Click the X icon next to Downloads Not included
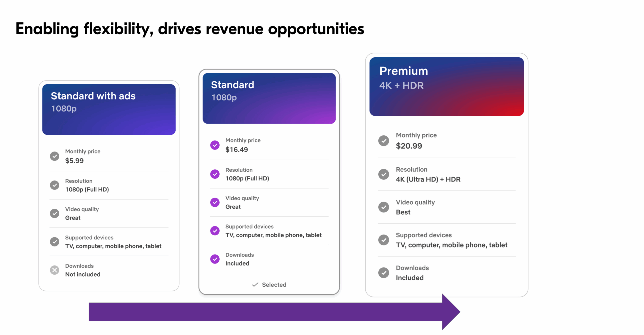The width and height of the screenshot is (644, 335). [54, 270]
